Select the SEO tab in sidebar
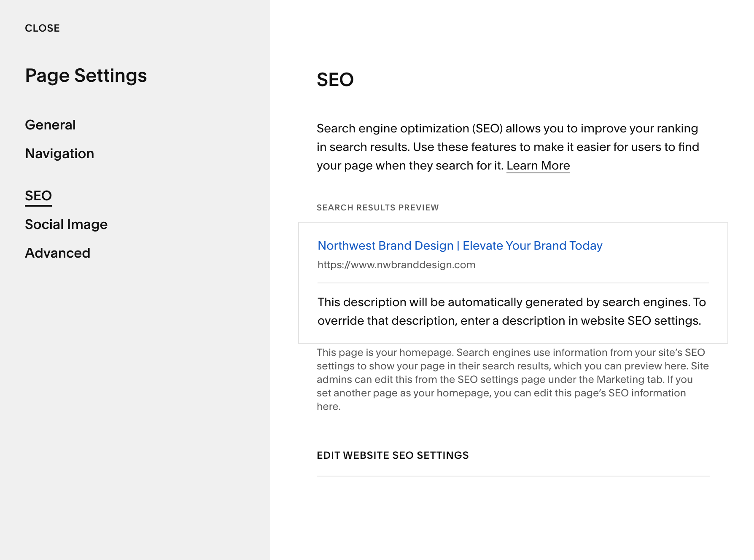This screenshot has height=560, width=754. pos(38,196)
